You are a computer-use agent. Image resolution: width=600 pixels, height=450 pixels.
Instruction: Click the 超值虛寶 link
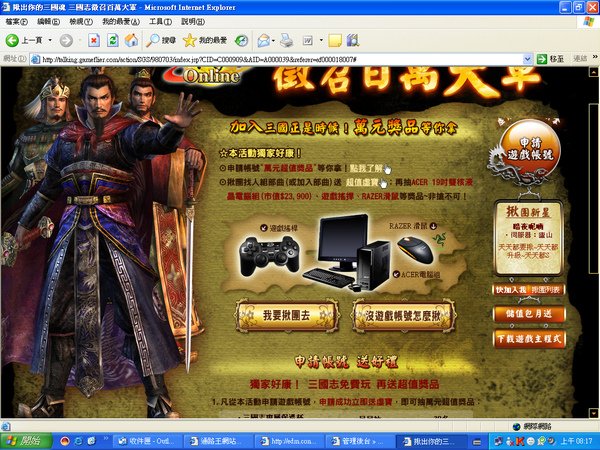(x=362, y=183)
